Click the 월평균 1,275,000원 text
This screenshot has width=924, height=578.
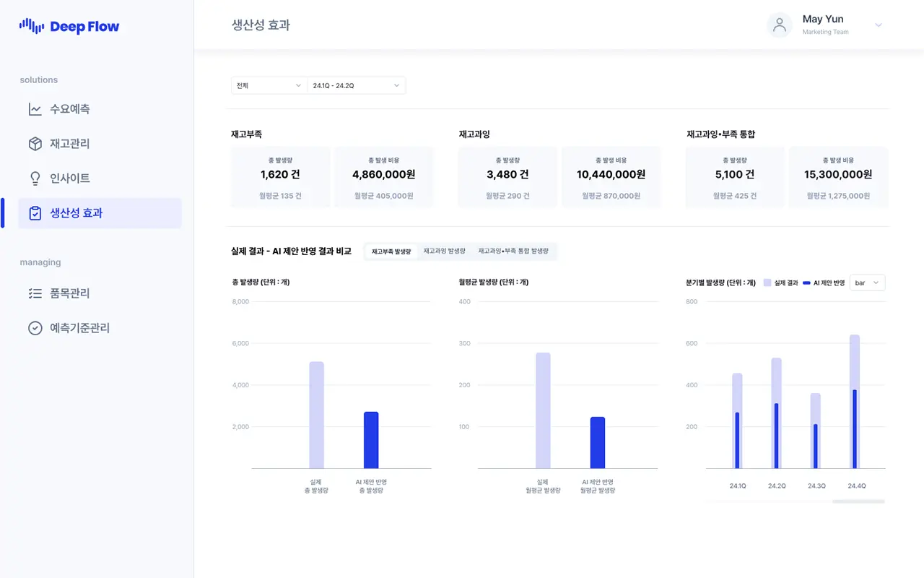tap(838, 196)
